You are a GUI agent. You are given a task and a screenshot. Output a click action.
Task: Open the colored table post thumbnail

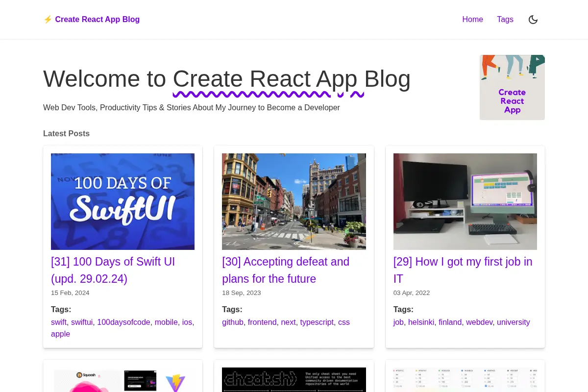(x=465, y=380)
